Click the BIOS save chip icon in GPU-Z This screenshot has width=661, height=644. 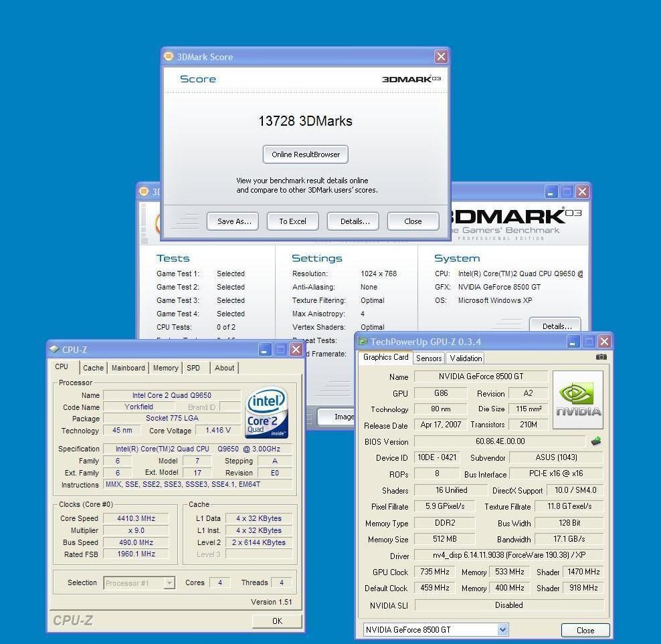[595, 441]
